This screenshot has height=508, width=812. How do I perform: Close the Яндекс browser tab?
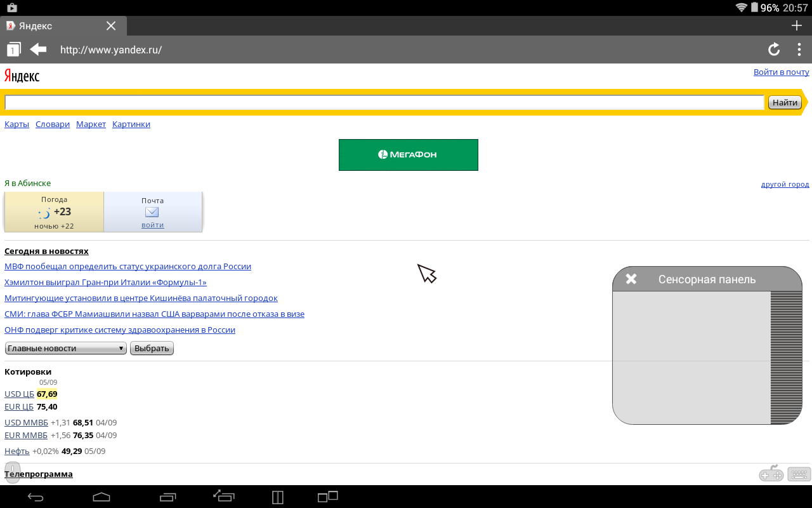[x=111, y=26]
